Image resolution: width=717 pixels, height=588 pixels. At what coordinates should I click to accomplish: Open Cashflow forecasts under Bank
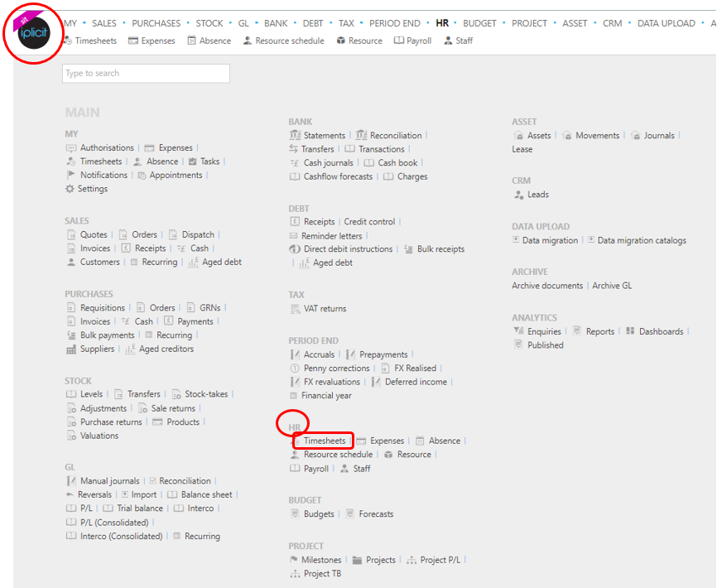(338, 176)
